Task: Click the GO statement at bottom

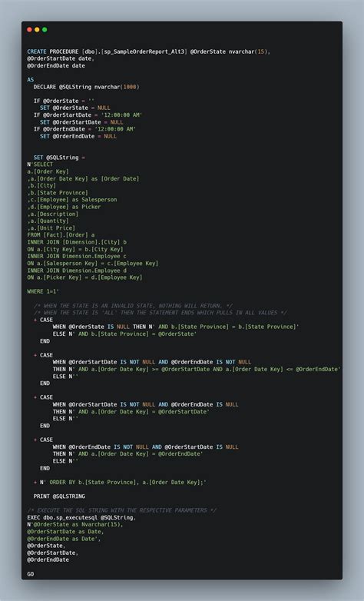Action: (30, 574)
